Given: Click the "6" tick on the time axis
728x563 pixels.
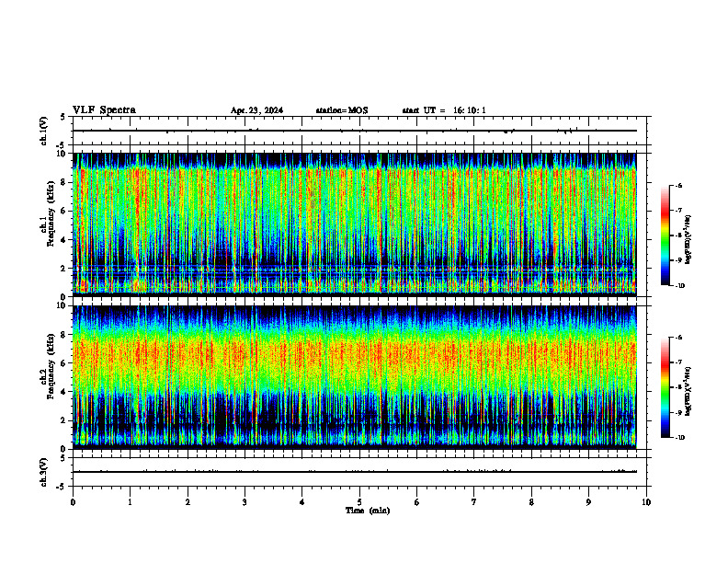Looking at the screenshot, I should 417,502.
